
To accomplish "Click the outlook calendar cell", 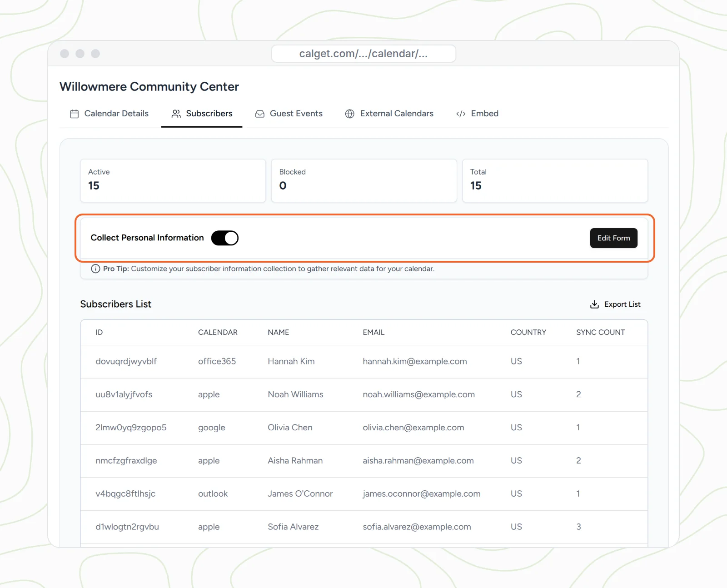I will 213,494.
